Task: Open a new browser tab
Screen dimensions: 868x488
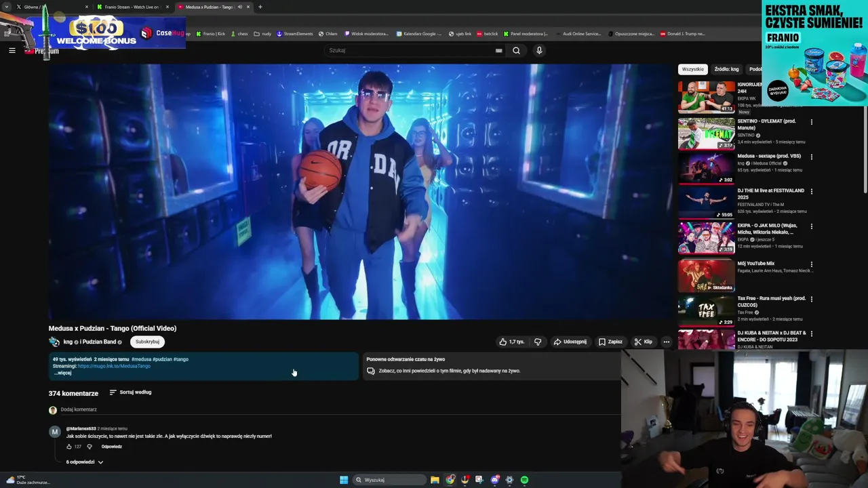Action: [260, 7]
